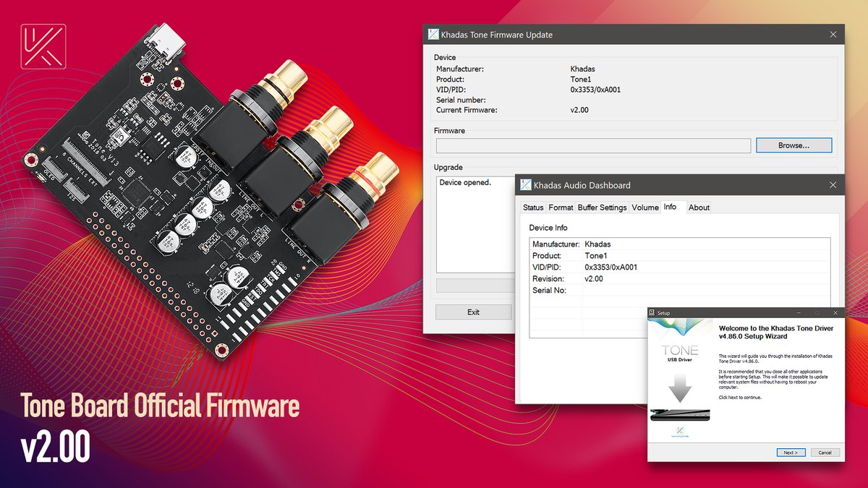Click the Khadas Tone Firmware Update title text
The width and height of the screenshot is (868, 488).
(497, 34)
